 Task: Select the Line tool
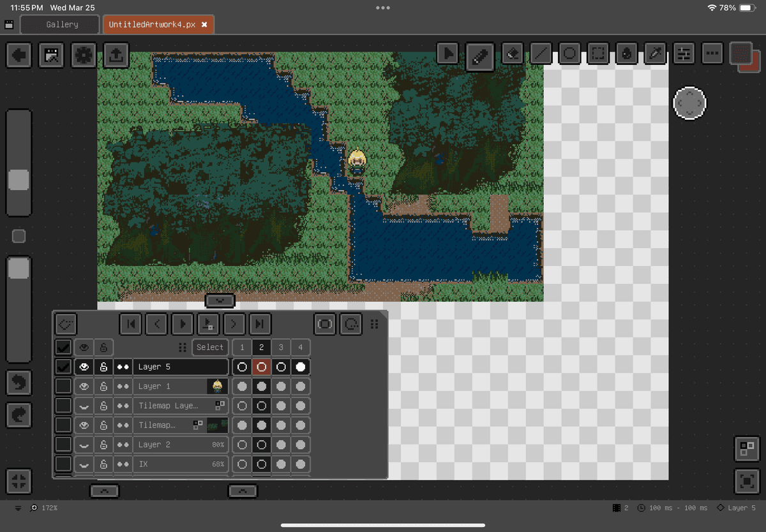541,54
